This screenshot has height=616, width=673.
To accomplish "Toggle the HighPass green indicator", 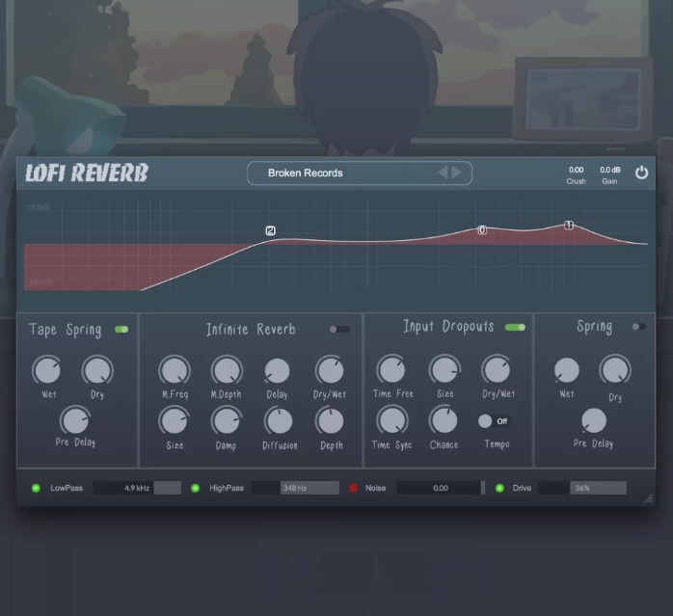I will 196,488.
